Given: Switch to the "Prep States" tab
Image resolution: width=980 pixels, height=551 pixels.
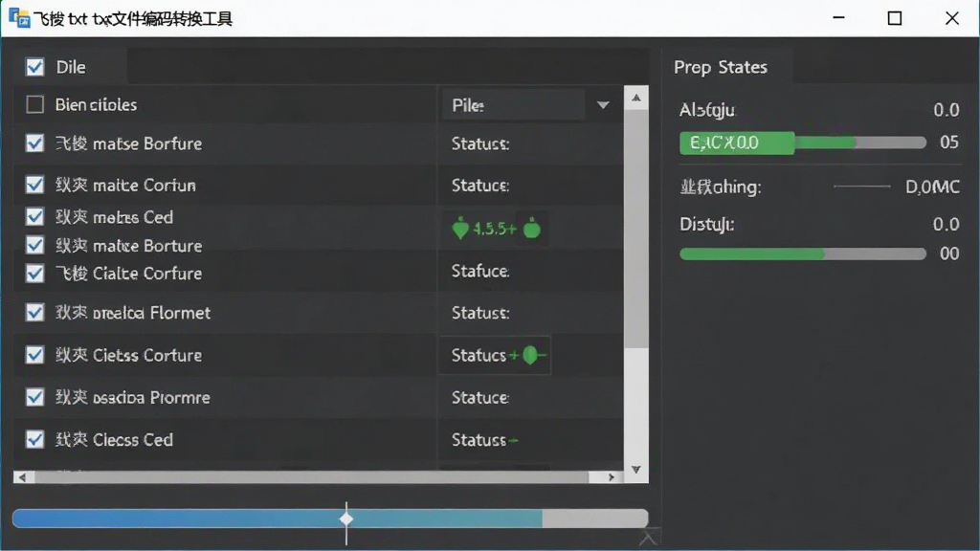Looking at the screenshot, I should click(x=721, y=67).
